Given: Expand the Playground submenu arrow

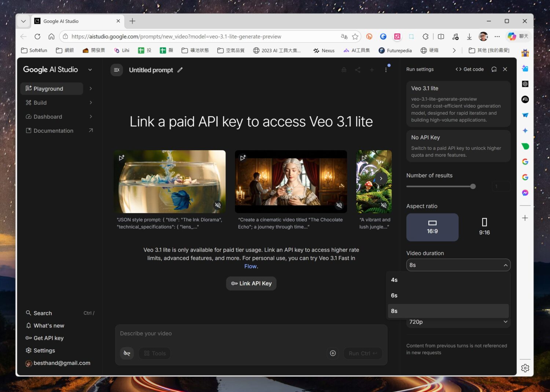Looking at the screenshot, I should (x=91, y=89).
